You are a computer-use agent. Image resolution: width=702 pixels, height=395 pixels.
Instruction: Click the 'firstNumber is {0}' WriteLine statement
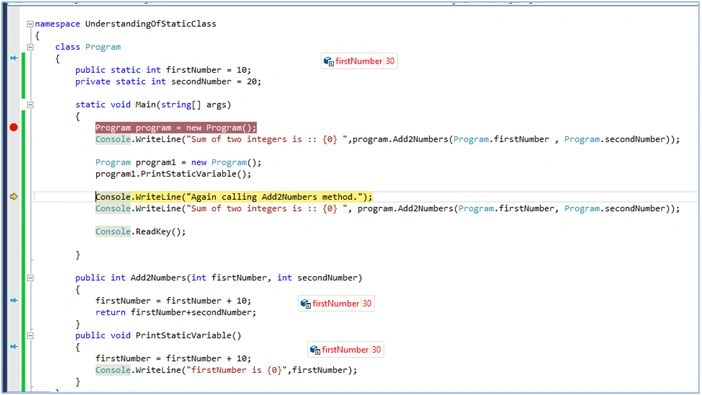(x=226, y=370)
